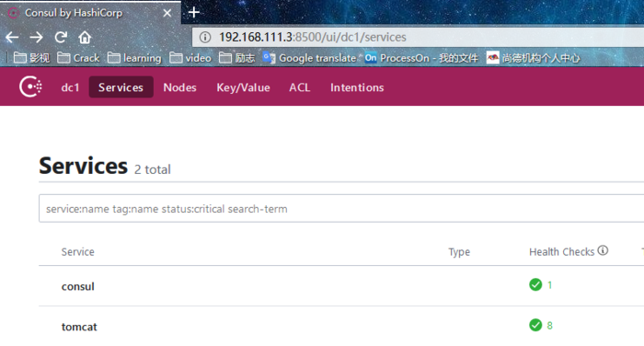Open the tomcat service row
Image resolution: width=644 pixels, height=346 pixels.
(341, 326)
